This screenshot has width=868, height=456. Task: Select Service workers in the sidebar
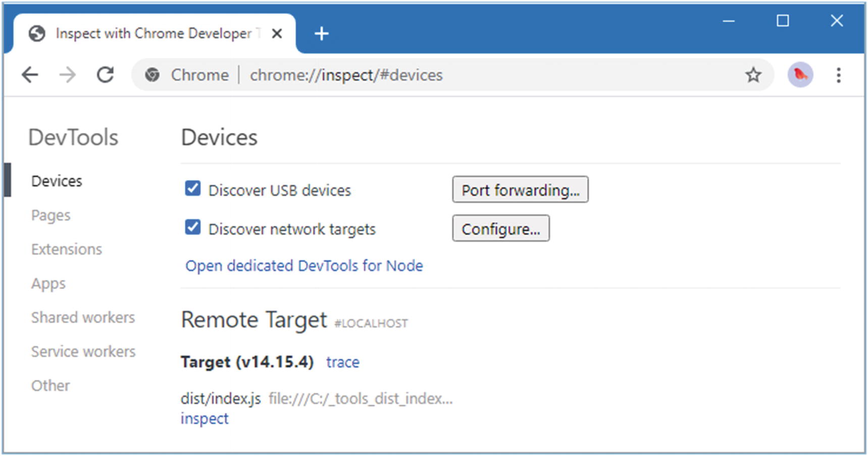(83, 351)
